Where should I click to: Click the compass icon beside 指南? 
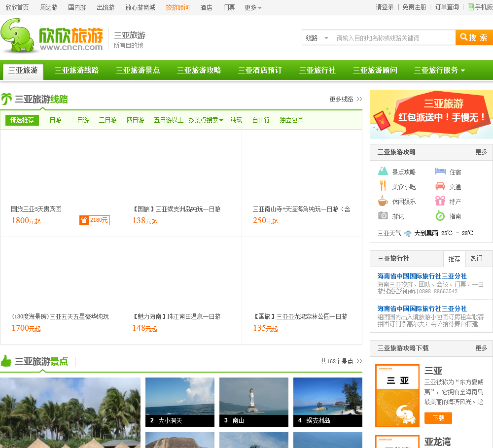[x=440, y=216]
